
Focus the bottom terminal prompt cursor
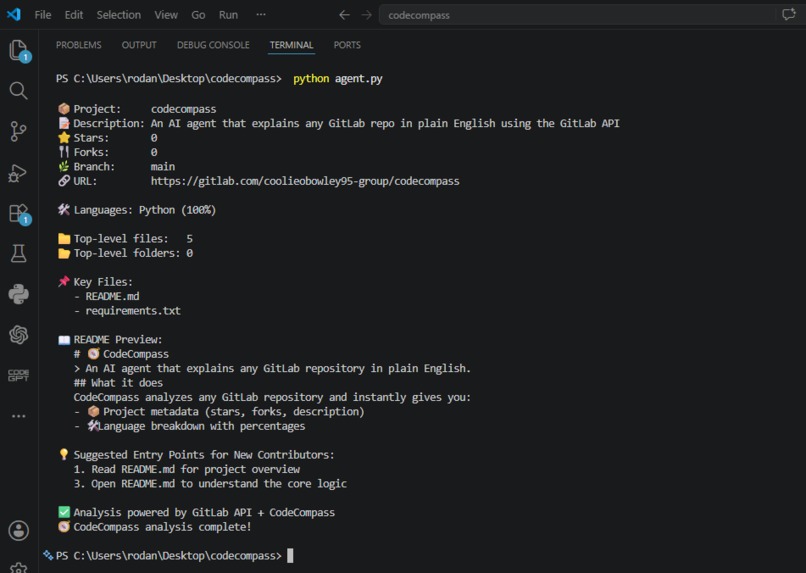290,556
